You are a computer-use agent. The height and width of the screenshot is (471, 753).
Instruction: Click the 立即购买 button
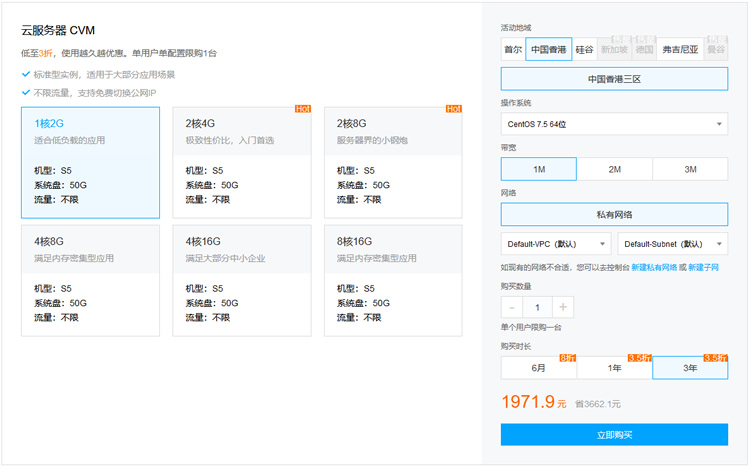point(614,435)
